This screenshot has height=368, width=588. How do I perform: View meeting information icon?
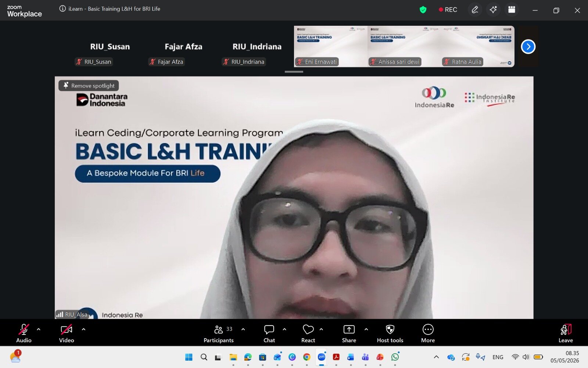[x=62, y=9]
